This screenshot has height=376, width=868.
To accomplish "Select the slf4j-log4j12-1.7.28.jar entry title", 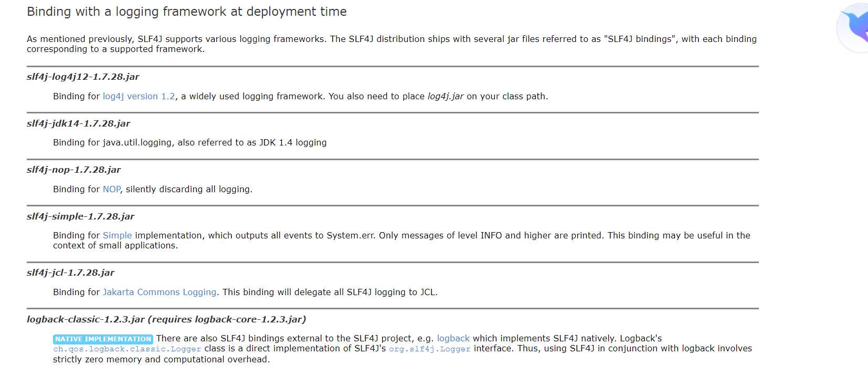I will [x=83, y=77].
